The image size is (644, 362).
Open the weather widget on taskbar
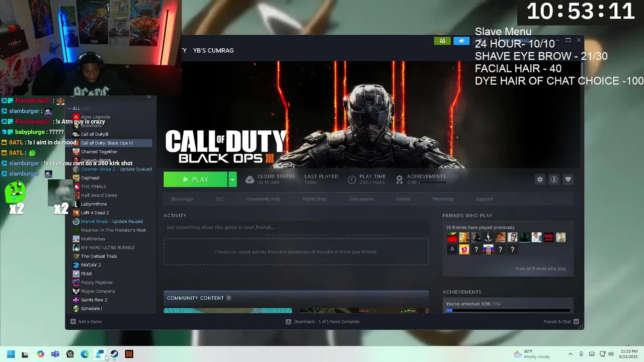(532, 354)
